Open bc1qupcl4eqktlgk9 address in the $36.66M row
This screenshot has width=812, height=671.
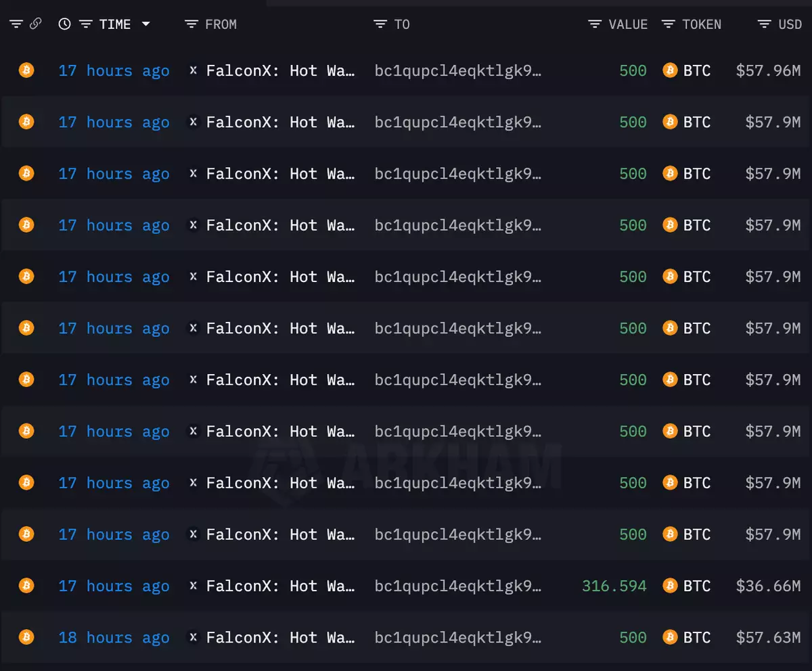tap(458, 586)
